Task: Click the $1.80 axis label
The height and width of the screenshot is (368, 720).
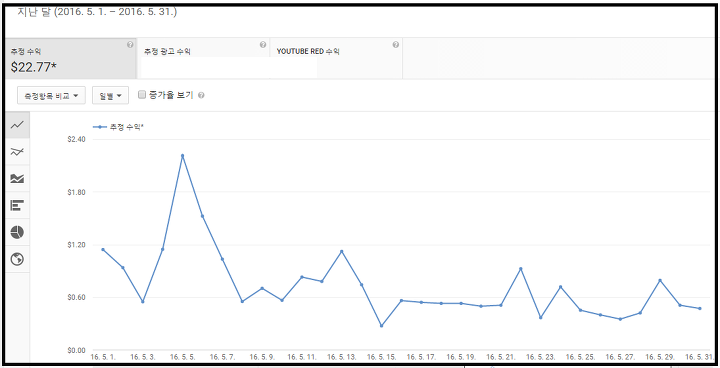Action: (x=76, y=192)
